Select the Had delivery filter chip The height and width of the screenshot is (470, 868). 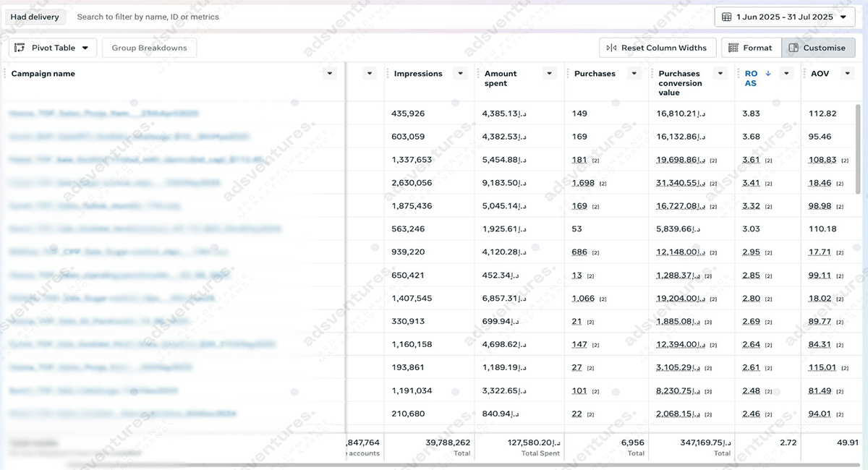point(35,17)
